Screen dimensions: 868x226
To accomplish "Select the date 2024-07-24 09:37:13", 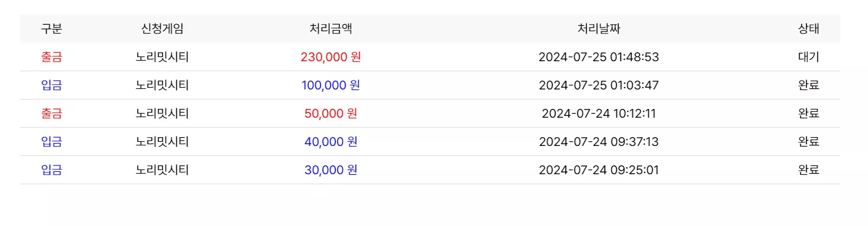I will (x=599, y=142).
